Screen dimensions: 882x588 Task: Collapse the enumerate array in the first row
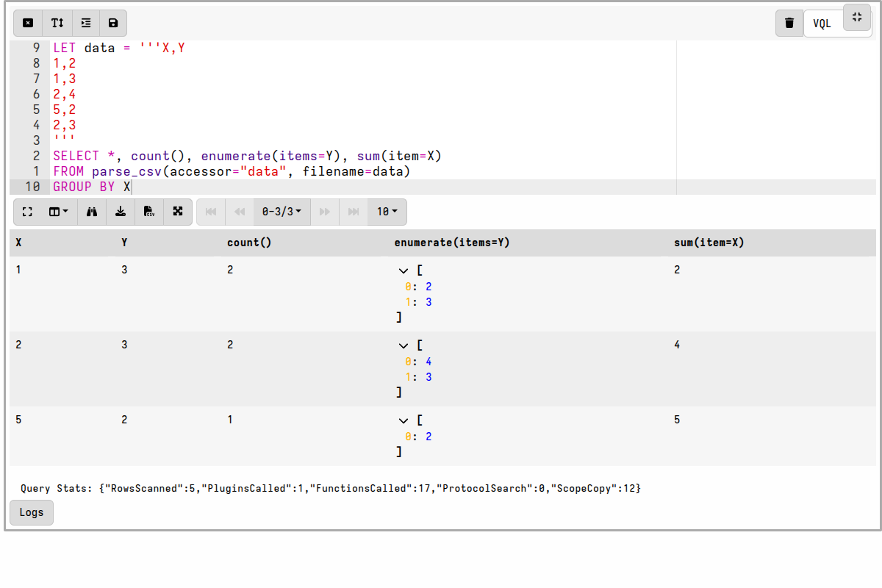pyautogui.click(x=403, y=270)
